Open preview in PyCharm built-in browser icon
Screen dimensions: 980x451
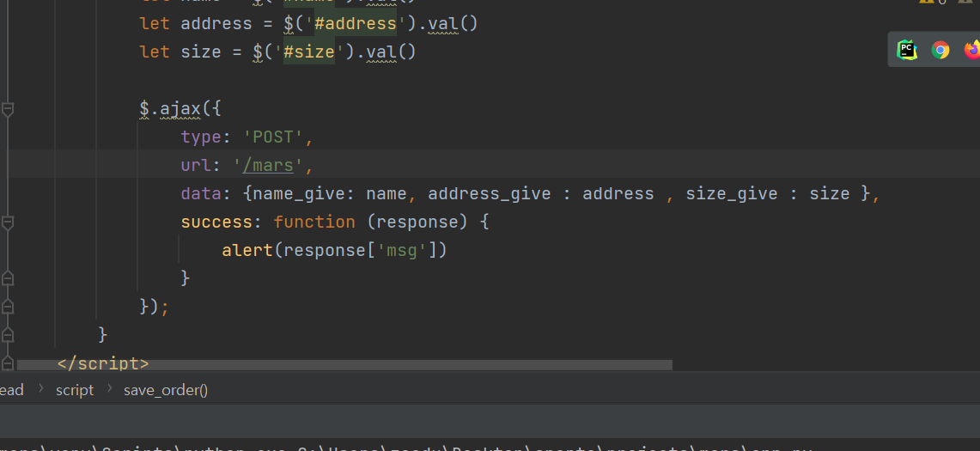907,50
